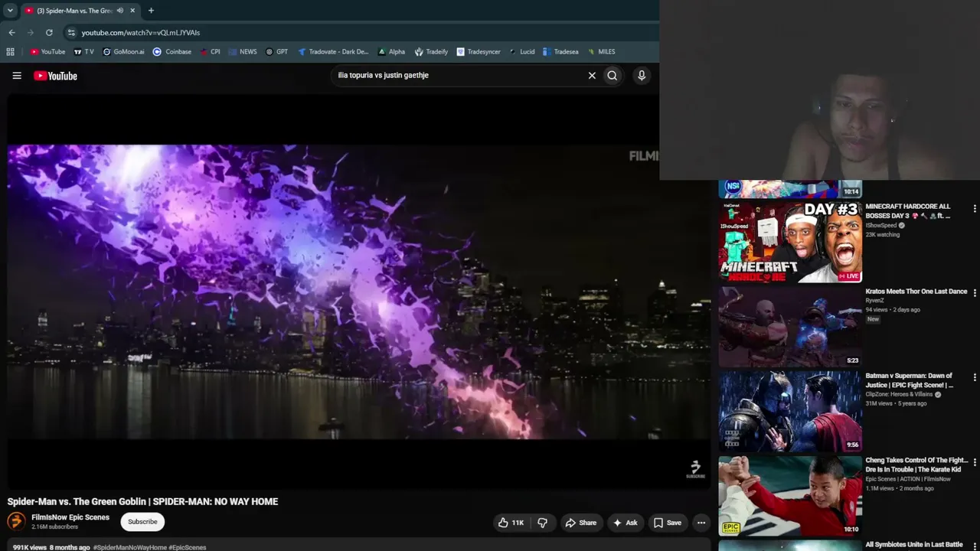980x551 pixels.
Task: Go to YouTube home via logo
Action: [55, 76]
